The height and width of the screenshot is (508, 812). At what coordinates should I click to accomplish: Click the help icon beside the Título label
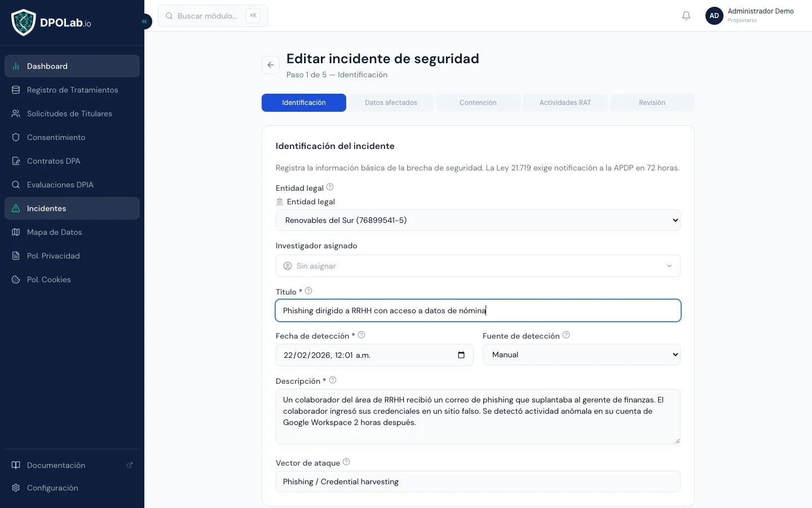tap(308, 291)
